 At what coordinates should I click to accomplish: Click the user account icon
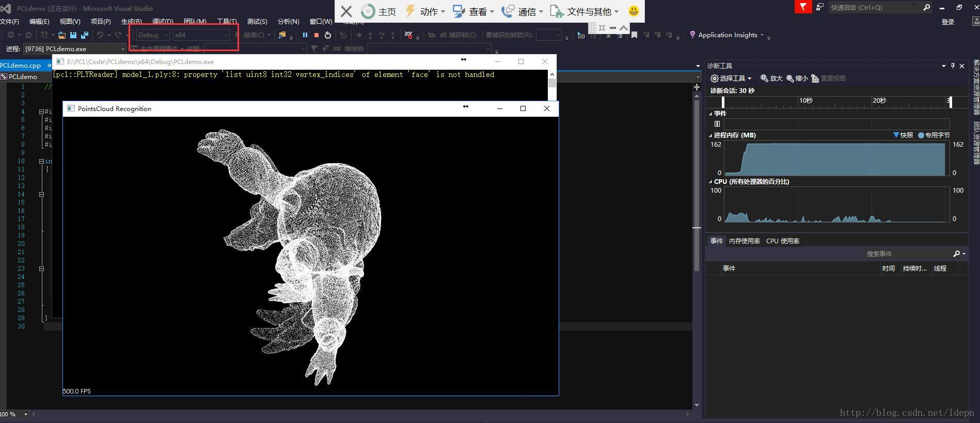[976, 22]
